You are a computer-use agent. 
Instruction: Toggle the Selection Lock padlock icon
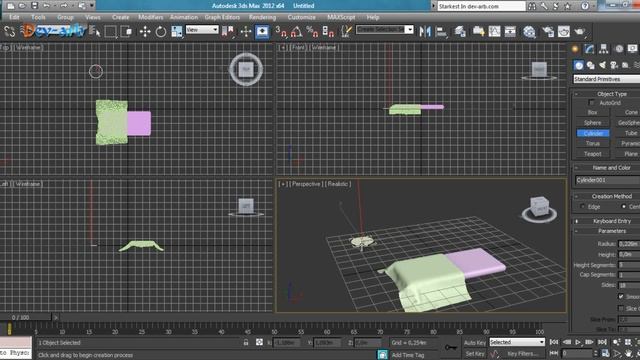pos(246,342)
